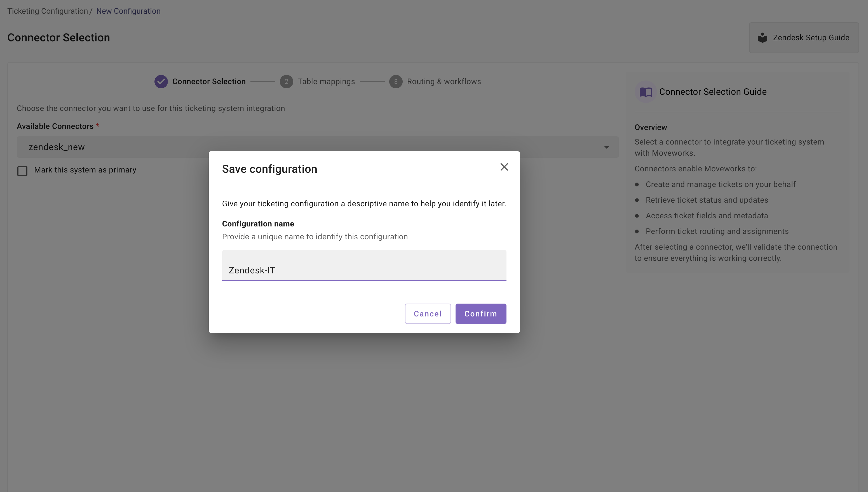This screenshot has width=868, height=492.
Task: Navigate to Ticketing Configuration breadcrumb
Action: point(47,11)
